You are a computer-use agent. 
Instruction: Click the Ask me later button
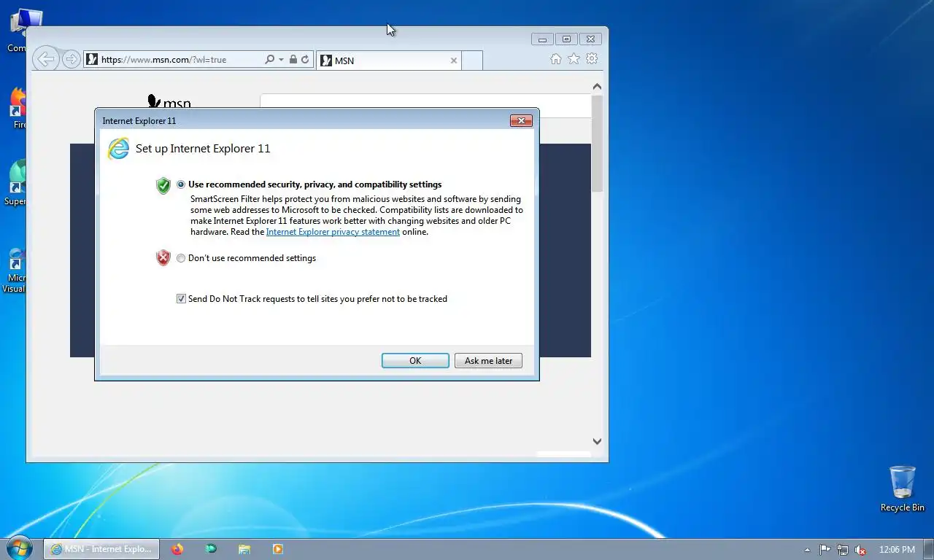click(488, 361)
